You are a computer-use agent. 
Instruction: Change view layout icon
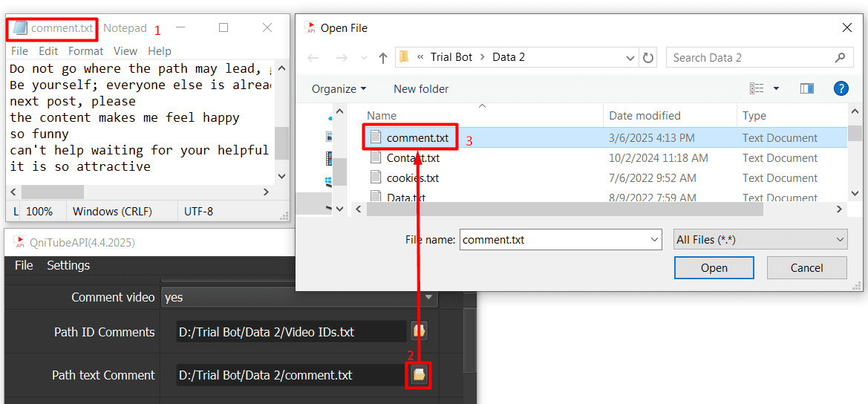tap(757, 88)
